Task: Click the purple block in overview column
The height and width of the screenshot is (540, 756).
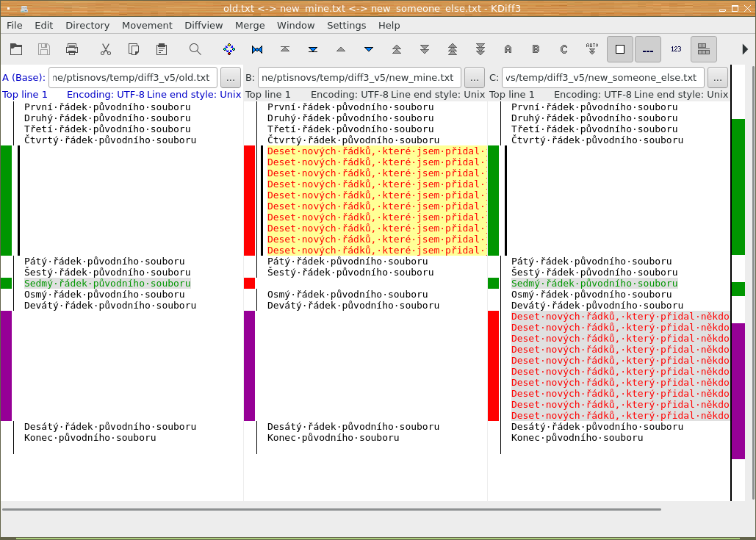Action: (x=738, y=389)
